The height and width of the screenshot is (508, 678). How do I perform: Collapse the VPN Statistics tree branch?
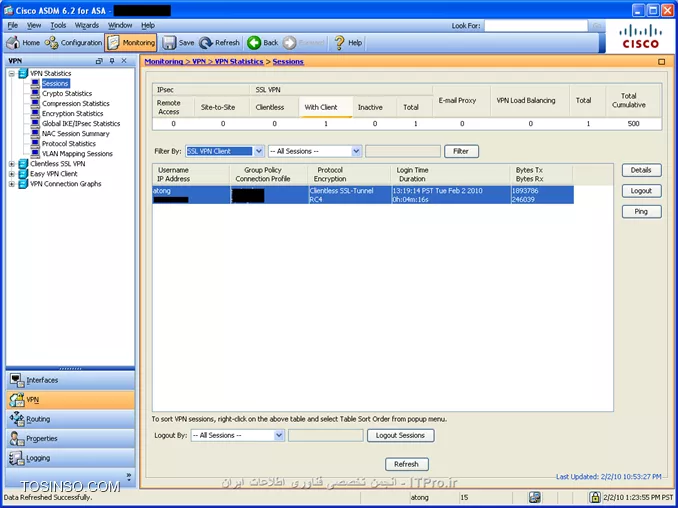click(x=12, y=73)
